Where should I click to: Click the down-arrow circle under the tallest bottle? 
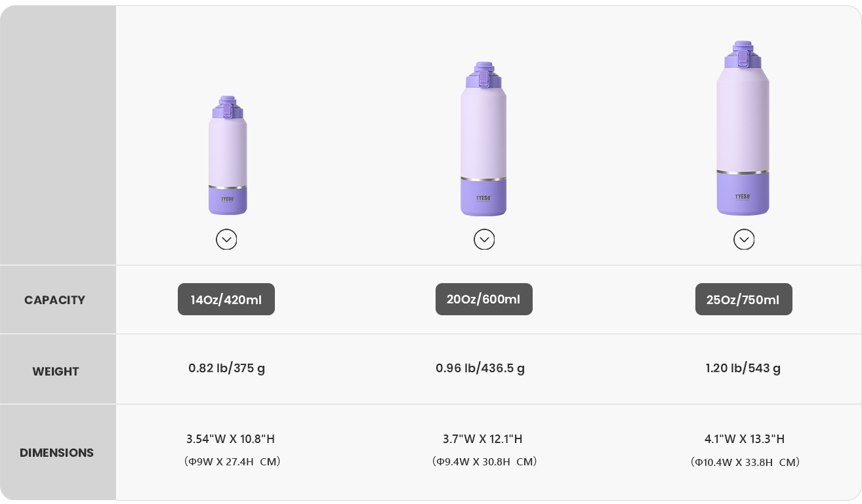click(744, 239)
